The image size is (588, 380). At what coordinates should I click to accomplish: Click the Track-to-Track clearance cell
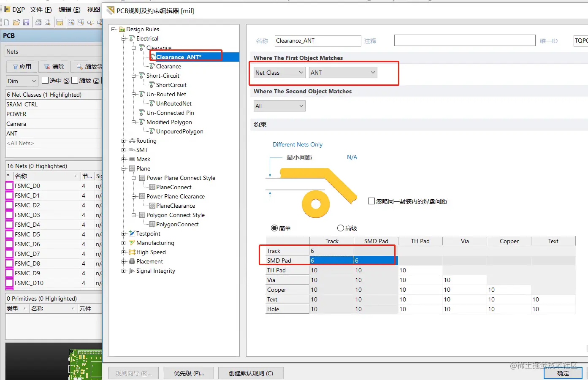coord(331,251)
